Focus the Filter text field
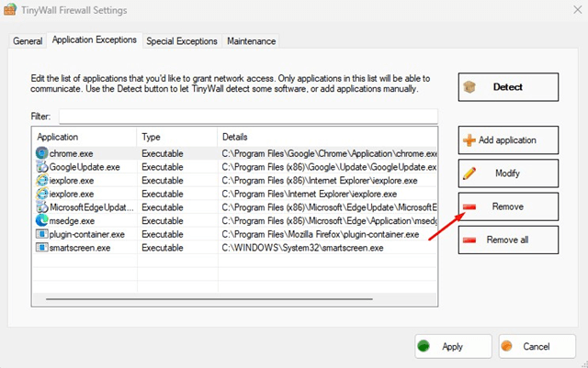Viewport: 588px width, 368px height. (x=248, y=117)
